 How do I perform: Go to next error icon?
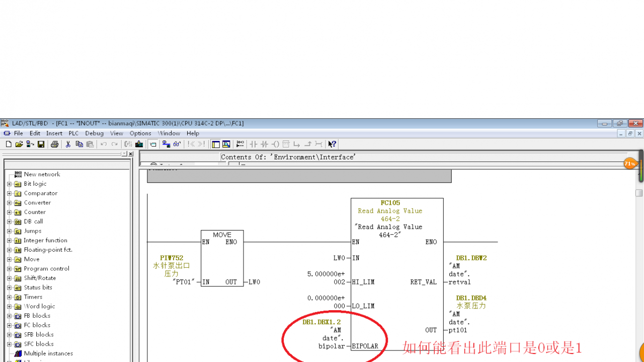201,144
